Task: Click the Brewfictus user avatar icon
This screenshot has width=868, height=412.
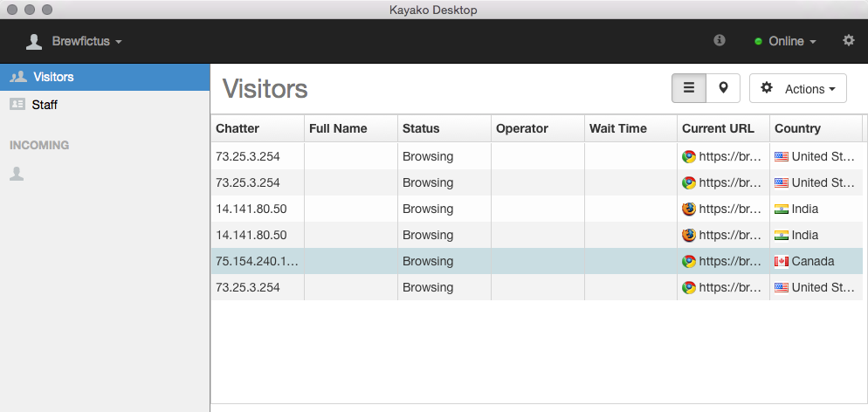Action: (x=34, y=42)
